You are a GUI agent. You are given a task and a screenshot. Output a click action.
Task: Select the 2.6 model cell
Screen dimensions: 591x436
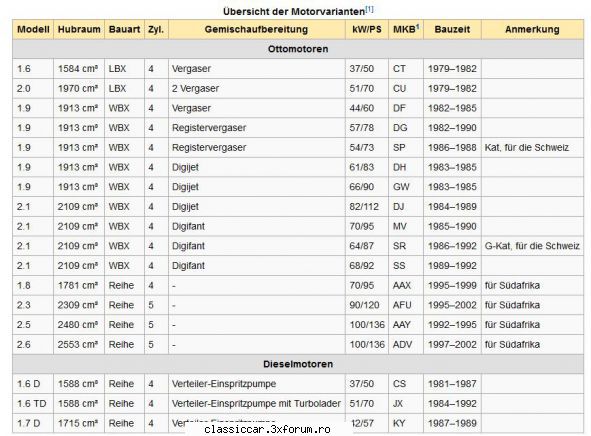[x=33, y=344]
